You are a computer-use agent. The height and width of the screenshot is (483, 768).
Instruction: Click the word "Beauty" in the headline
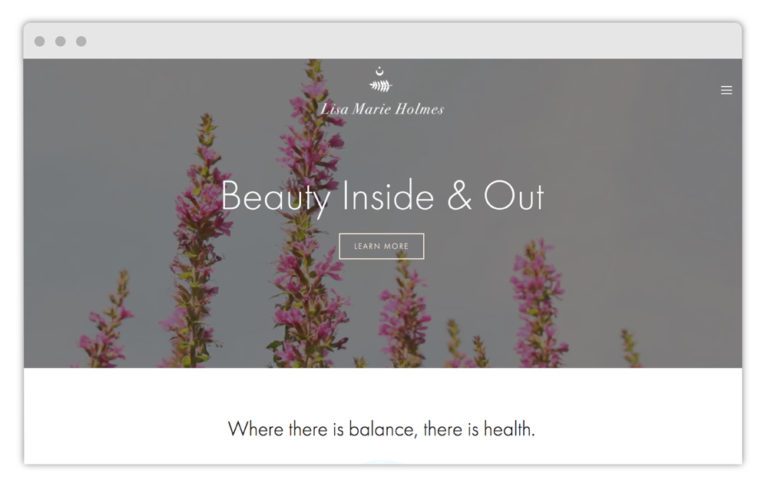pos(275,198)
